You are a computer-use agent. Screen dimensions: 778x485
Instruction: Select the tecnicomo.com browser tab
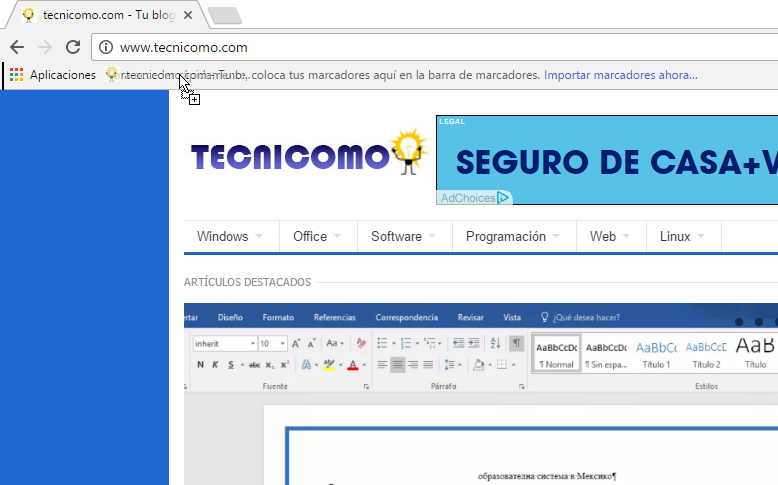click(x=107, y=15)
